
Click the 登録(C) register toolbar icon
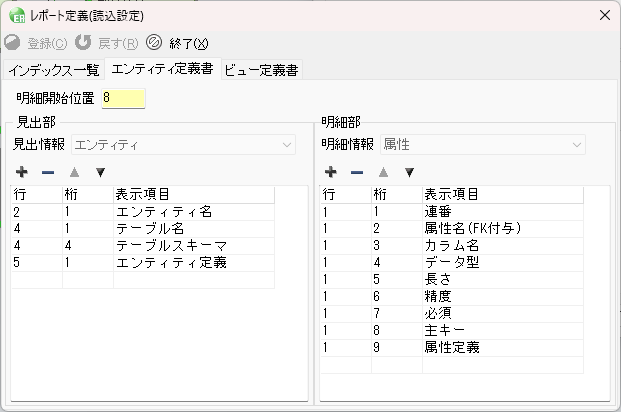coord(12,42)
